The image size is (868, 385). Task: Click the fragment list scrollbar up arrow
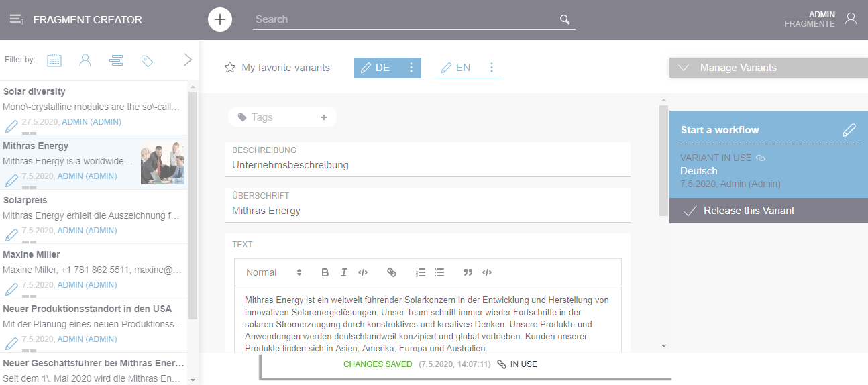(193, 87)
